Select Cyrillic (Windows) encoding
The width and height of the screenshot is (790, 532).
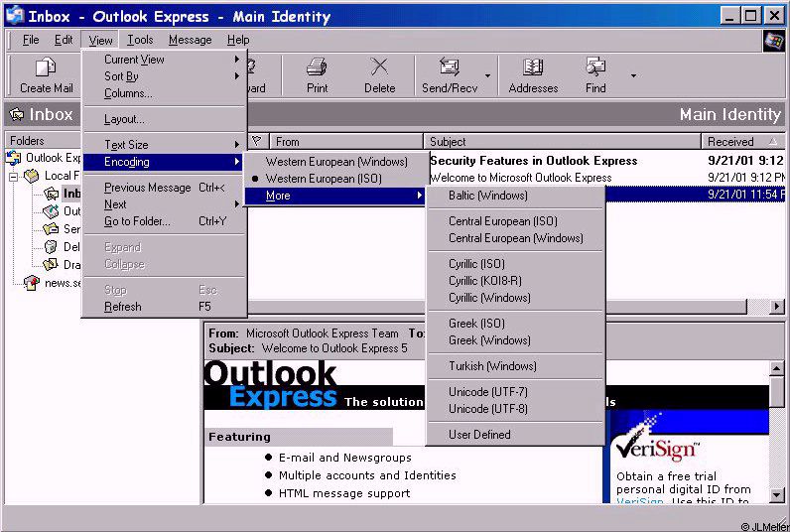click(515, 298)
